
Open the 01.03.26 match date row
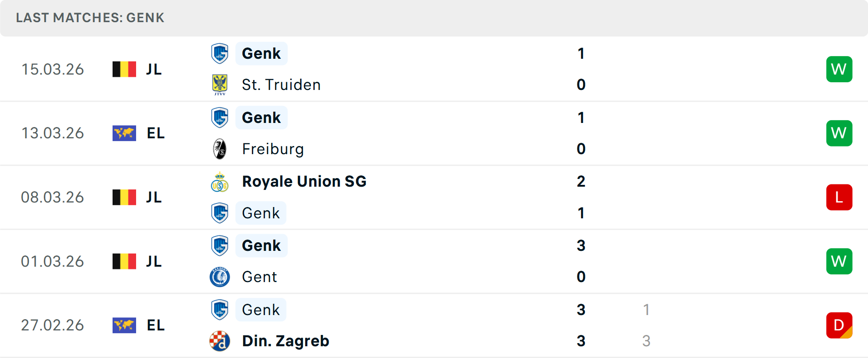(x=52, y=261)
